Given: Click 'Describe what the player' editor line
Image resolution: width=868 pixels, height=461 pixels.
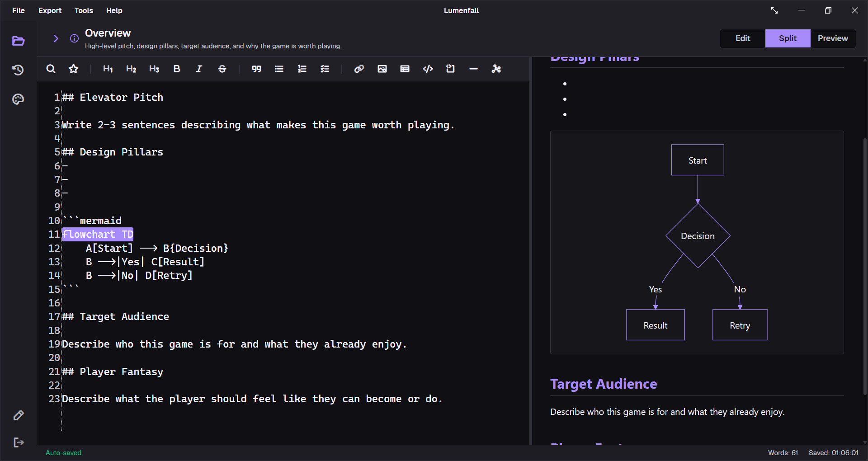Looking at the screenshot, I should 252,399.
